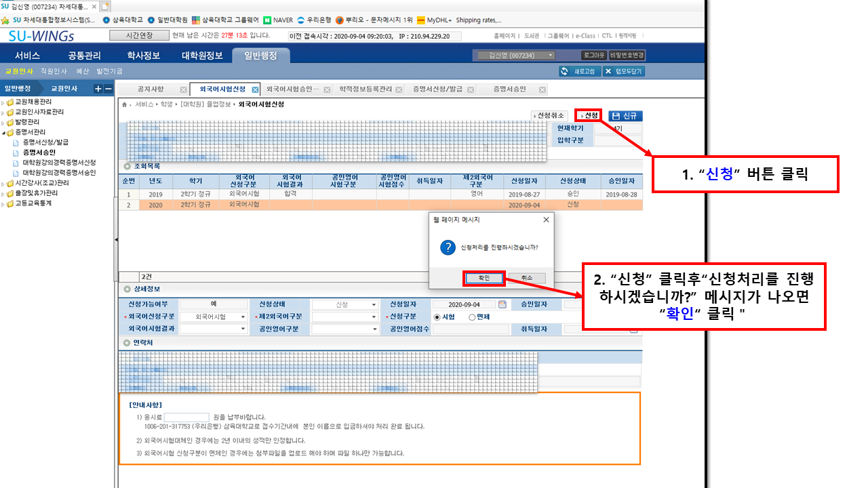The width and height of the screenshot is (868, 488).
Task: Open the 외국어신청구분 dropdown
Action: (243, 317)
